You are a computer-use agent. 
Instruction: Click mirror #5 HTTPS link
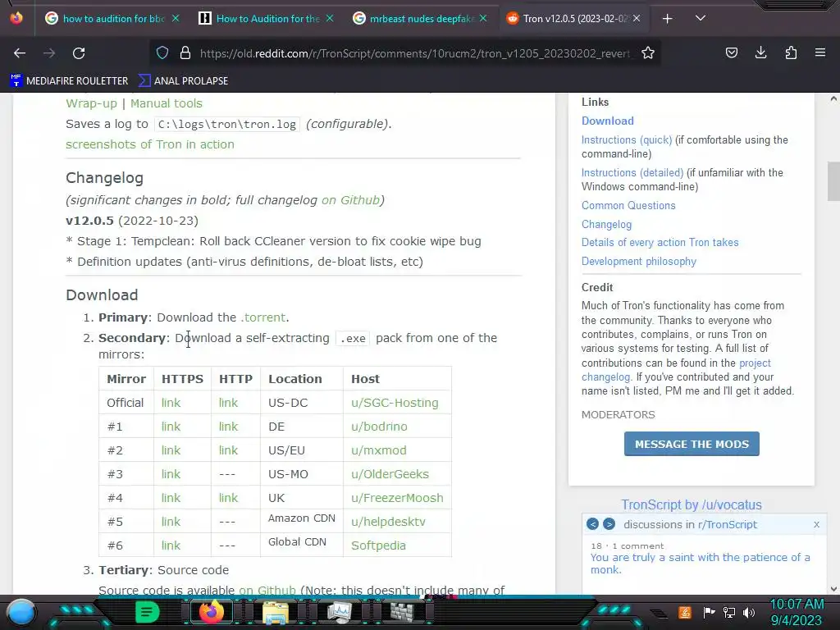pyautogui.click(x=171, y=521)
